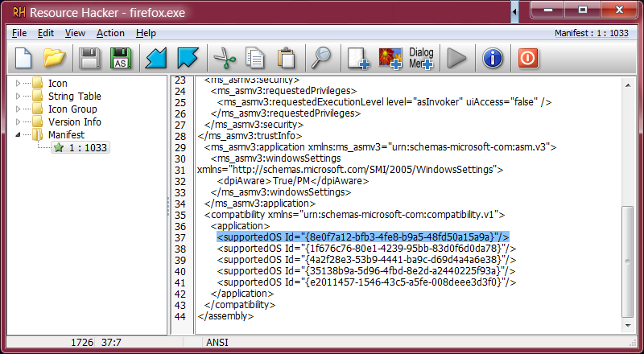Viewport: 644px width, 354px height.
Task: Click the vertical scrollbar thumb in the editor
Action: click(628, 262)
